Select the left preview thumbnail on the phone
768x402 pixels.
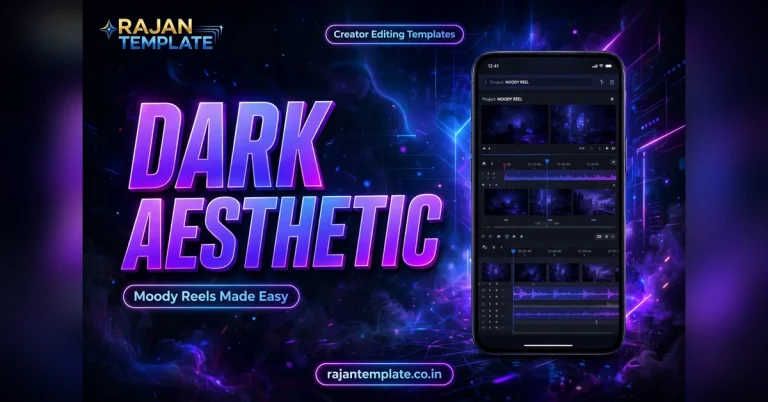(515, 124)
